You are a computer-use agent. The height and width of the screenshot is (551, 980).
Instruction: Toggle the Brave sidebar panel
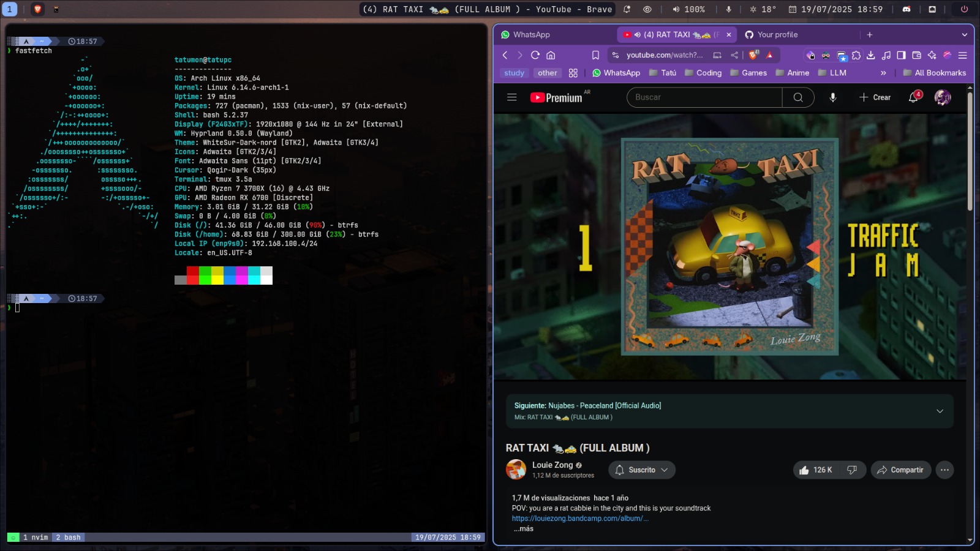pyautogui.click(x=901, y=55)
